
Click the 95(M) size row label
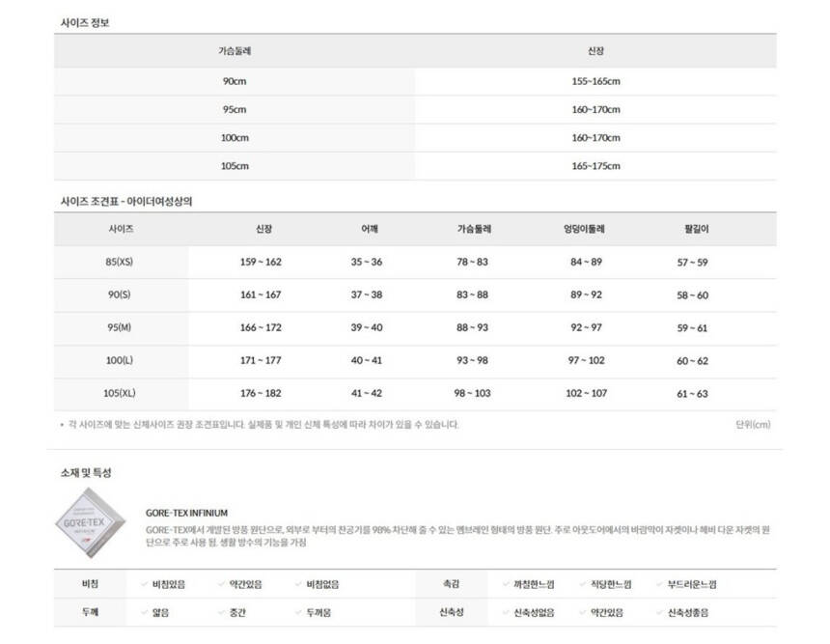point(121,327)
